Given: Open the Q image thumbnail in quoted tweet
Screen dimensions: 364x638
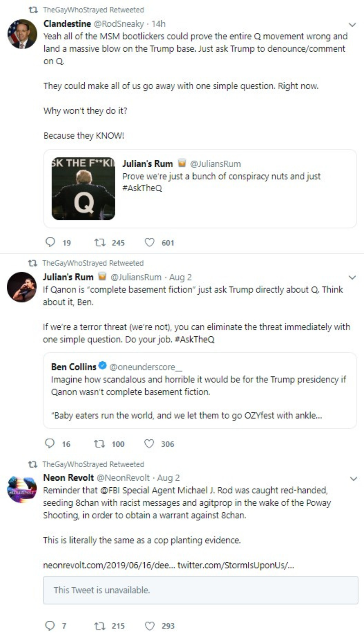Looking at the screenshot, I should point(83,189).
